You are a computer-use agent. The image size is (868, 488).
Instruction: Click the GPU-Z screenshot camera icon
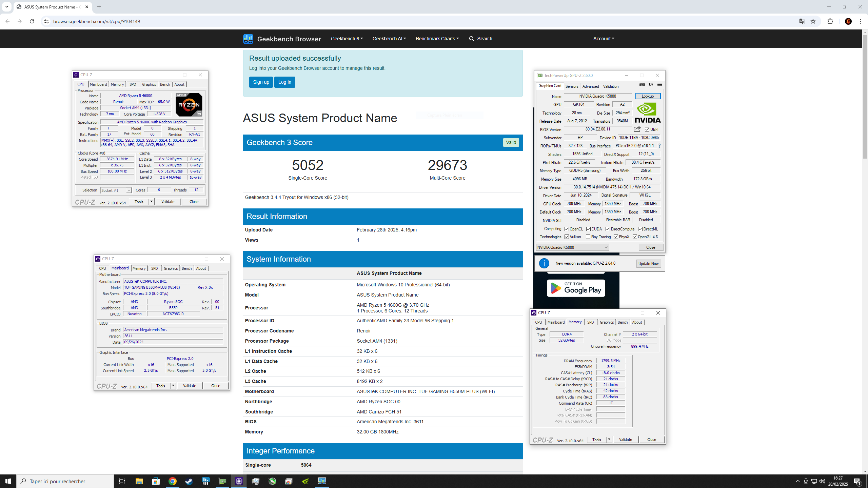click(642, 84)
